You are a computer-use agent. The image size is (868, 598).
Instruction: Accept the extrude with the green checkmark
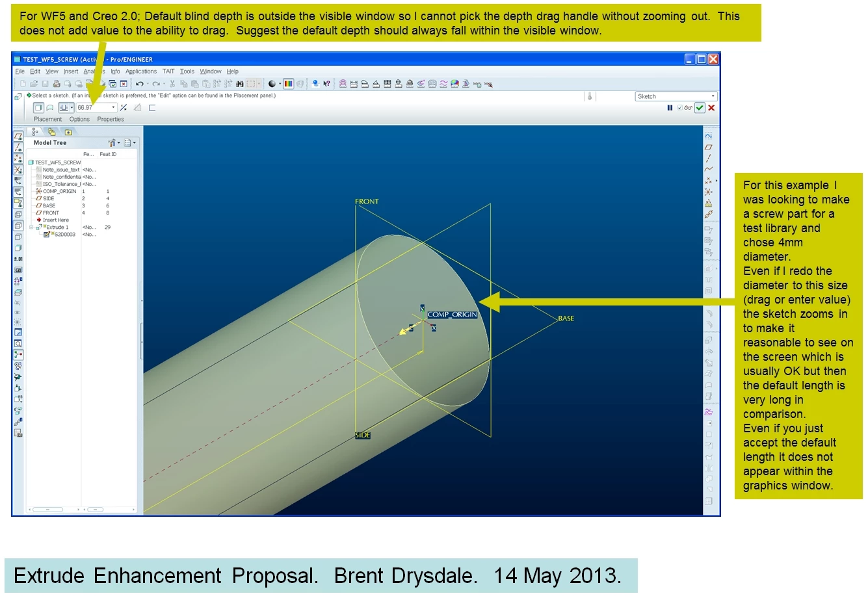pos(700,108)
